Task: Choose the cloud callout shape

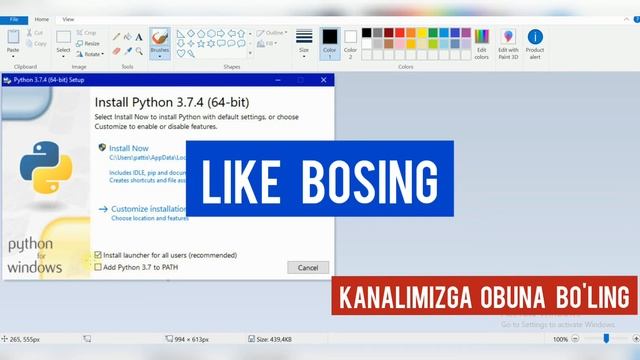Action: click(x=241, y=43)
